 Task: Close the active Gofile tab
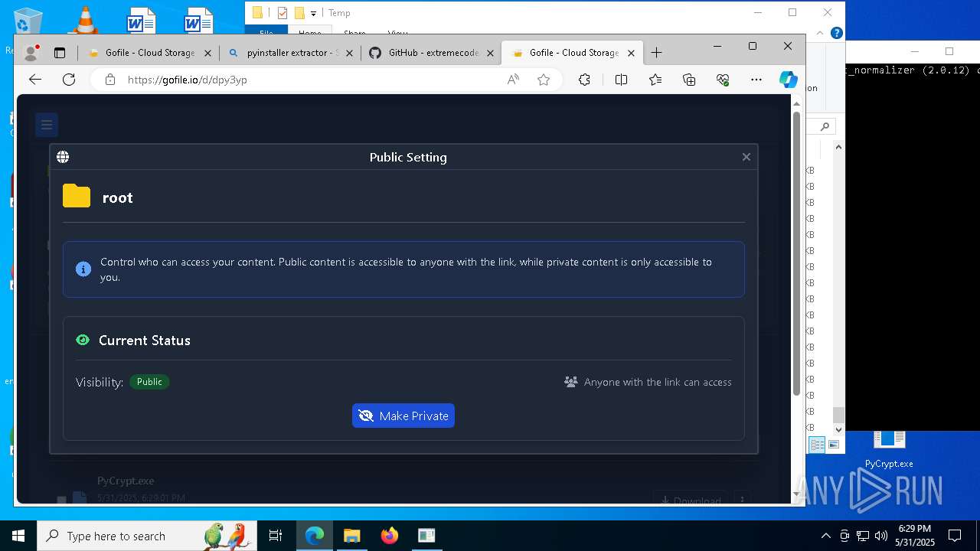[631, 53]
